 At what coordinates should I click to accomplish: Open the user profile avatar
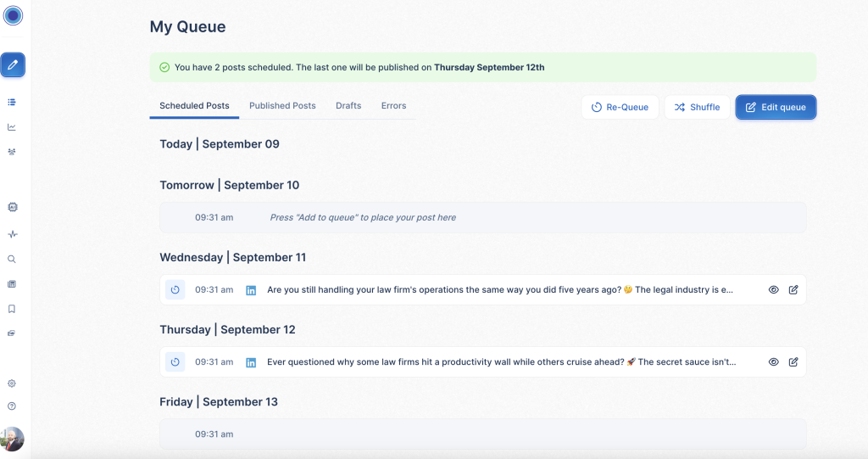point(12,439)
